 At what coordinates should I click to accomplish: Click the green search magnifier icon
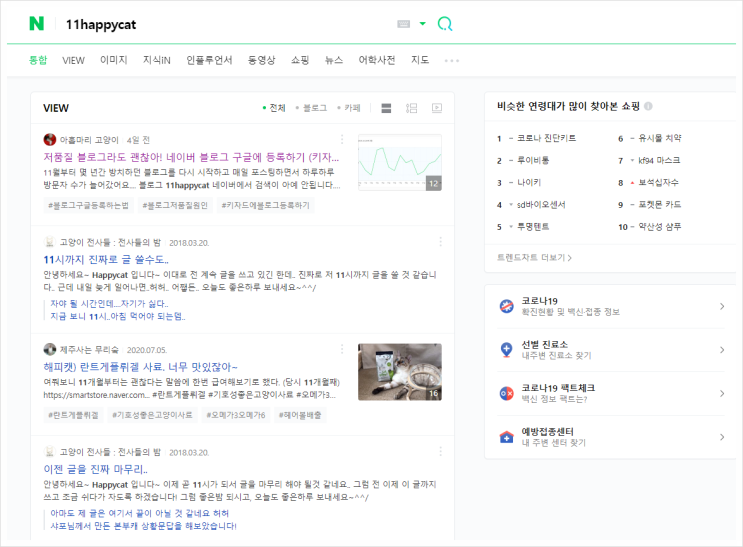[444, 24]
